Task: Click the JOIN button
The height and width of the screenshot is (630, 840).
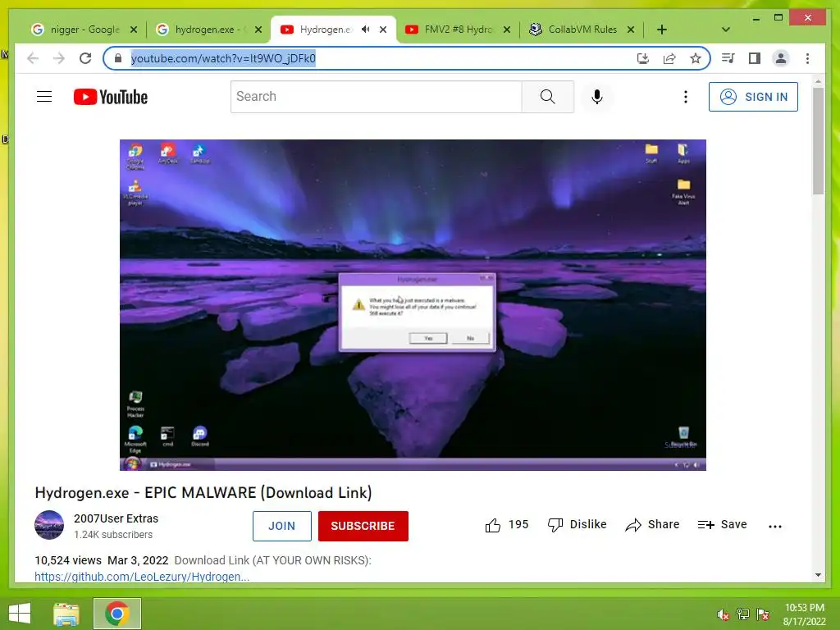Action: 282,526
